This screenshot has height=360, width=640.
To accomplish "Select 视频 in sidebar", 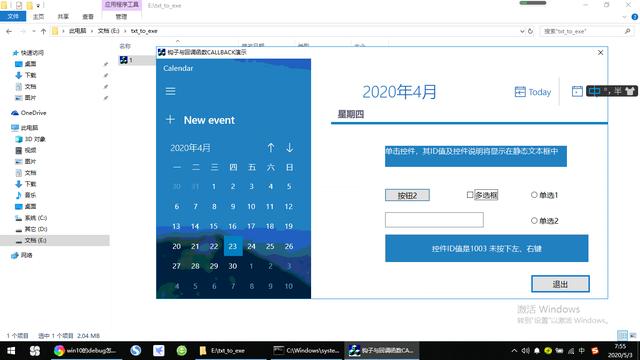I will pos(30,150).
